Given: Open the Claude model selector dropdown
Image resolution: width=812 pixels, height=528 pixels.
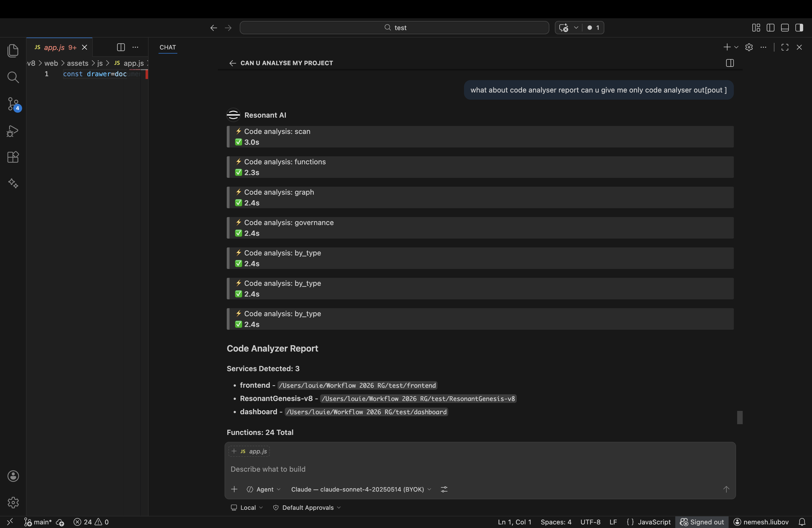Looking at the screenshot, I should coord(360,489).
